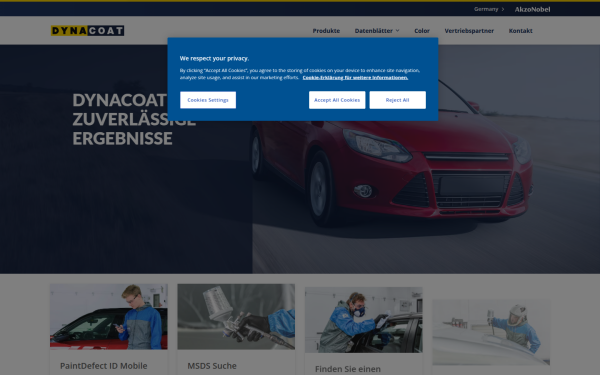The image size is (600, 375).
Task: Open the Germany country selector
Action: point(489,9)
